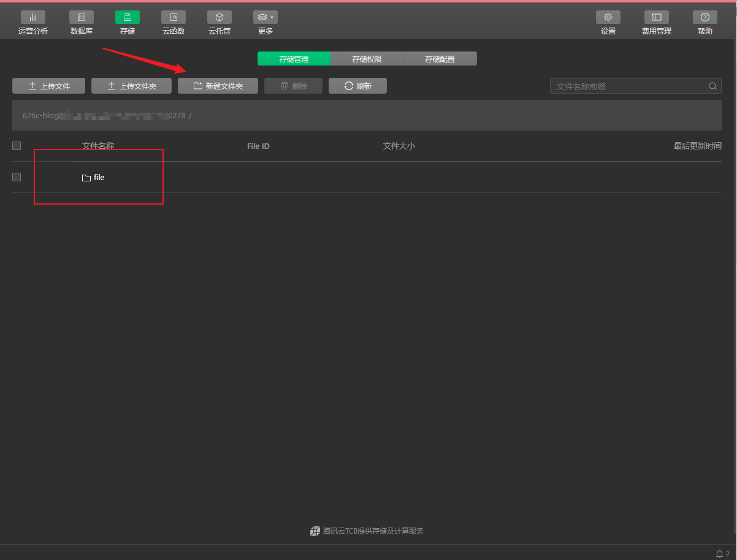Expand the 更多 dropdown
This screenshot has width=737, height=560.
coord(265,17)
